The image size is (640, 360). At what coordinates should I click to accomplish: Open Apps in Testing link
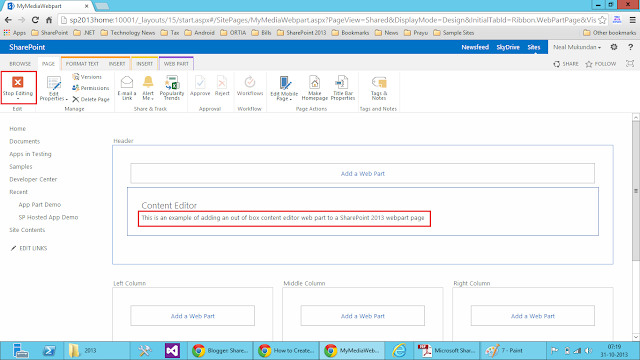click(x=30, y=154)
